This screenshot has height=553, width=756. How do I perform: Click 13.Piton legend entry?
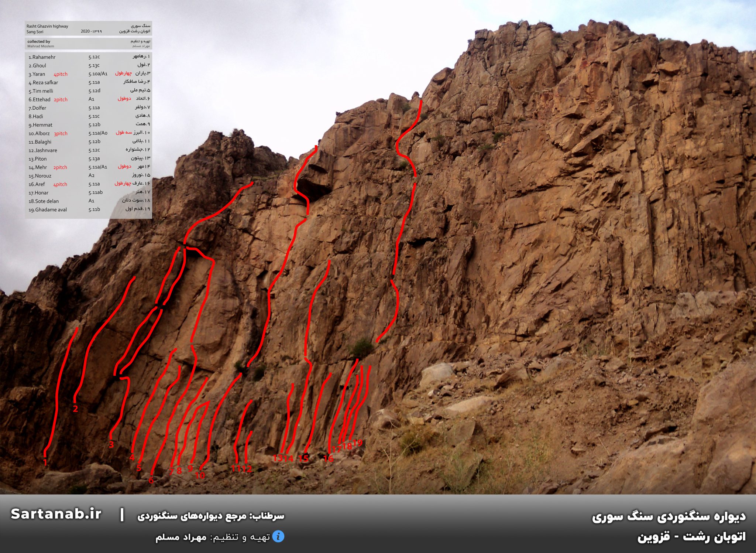pos(38,159)
